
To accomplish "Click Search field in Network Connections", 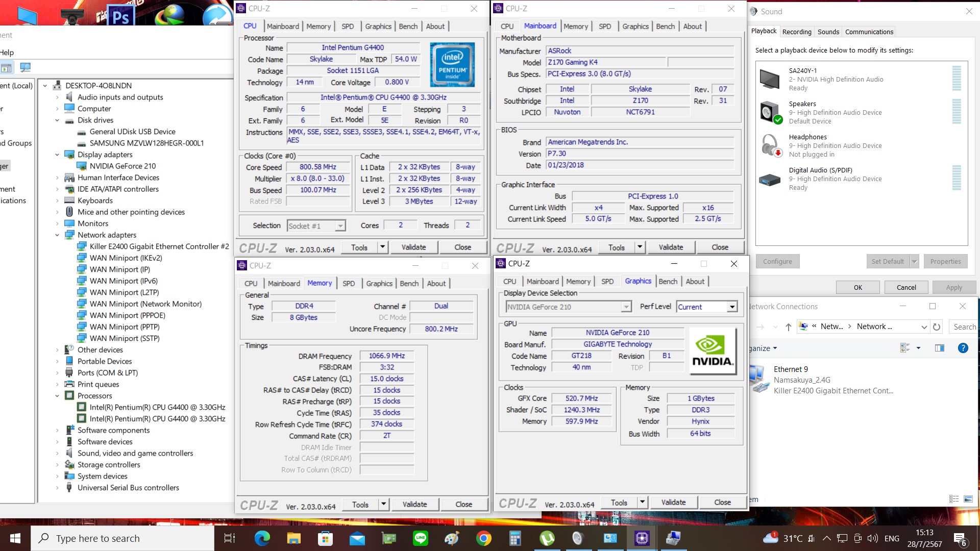I will tap(964, 327).
